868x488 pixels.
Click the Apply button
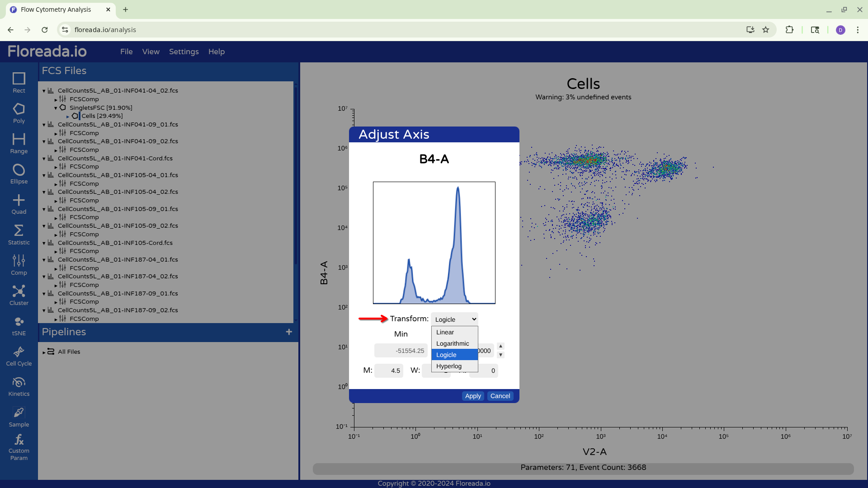(473, 396)
